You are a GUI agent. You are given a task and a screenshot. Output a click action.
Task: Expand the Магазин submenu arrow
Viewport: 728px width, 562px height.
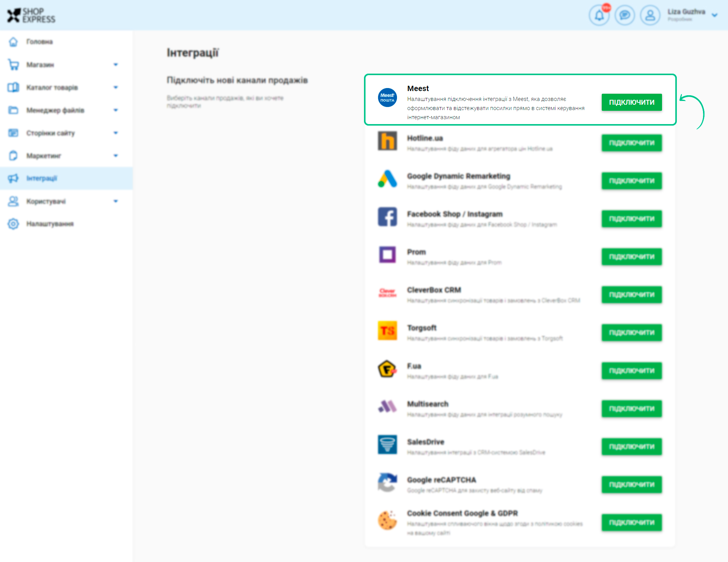[x=116, y=65]
